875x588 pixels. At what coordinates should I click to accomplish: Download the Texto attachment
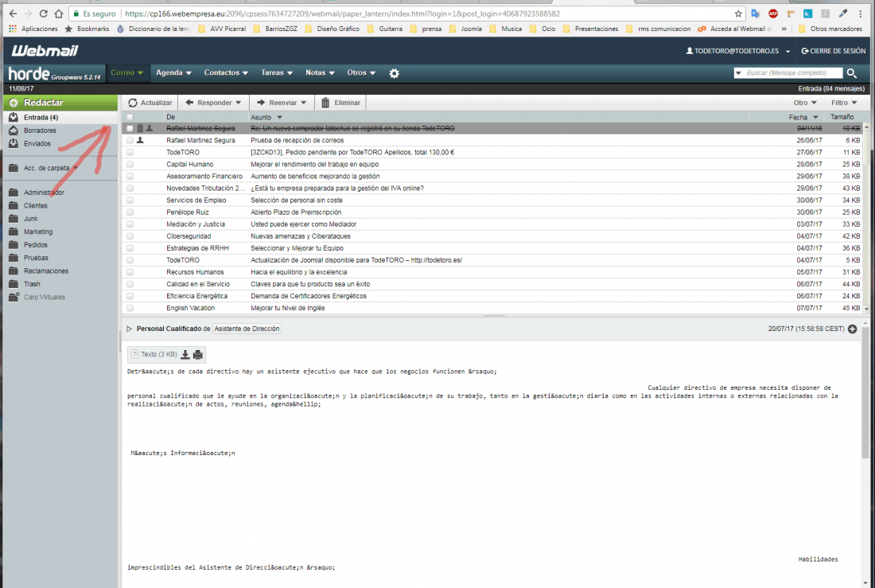[185, 355]
